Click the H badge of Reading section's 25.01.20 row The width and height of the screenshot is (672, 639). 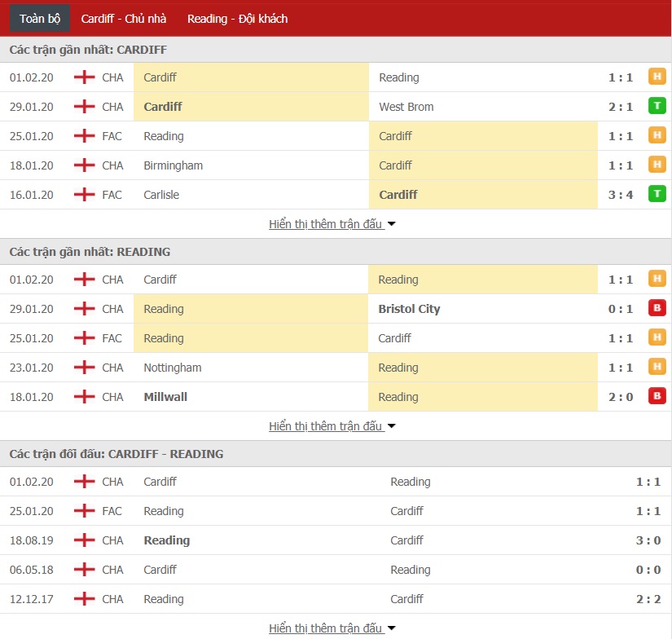click(x=657, y=337)
